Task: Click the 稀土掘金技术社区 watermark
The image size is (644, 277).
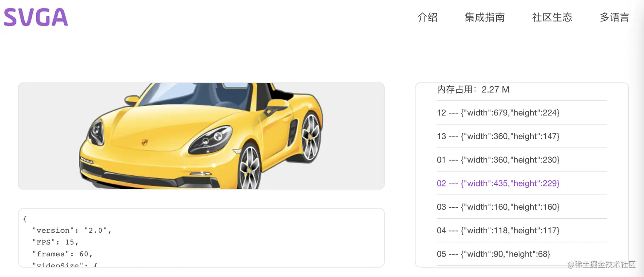Action: point(601,264)
